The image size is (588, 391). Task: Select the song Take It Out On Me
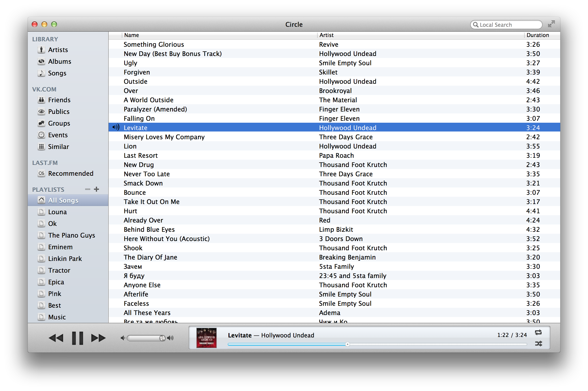pos(334,202)
